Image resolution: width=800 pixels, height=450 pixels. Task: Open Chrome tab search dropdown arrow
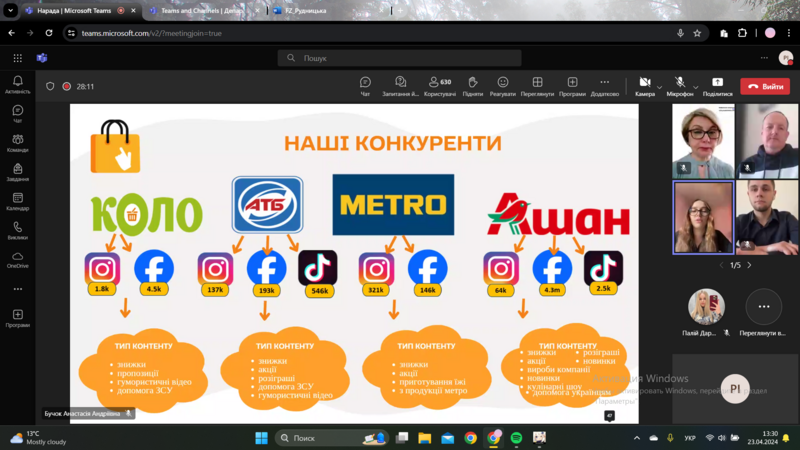(10, 10)
